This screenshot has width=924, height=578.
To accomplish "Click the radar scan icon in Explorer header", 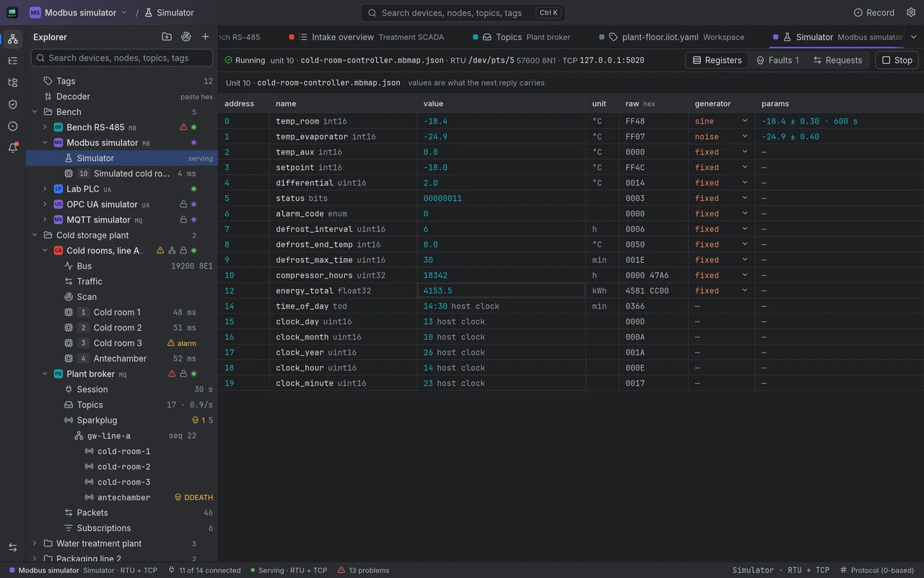I will point(186,37).
